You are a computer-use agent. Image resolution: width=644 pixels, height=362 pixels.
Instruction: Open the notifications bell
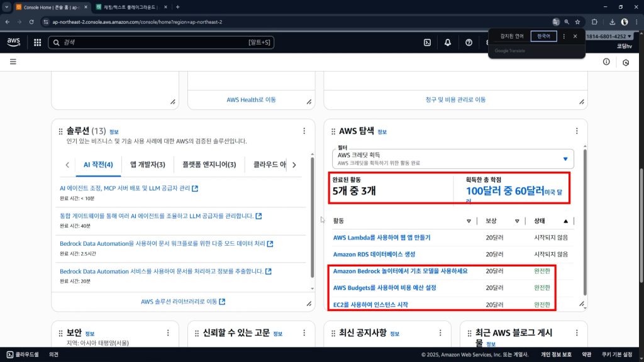pyautogui.click(x=448, y=42)
